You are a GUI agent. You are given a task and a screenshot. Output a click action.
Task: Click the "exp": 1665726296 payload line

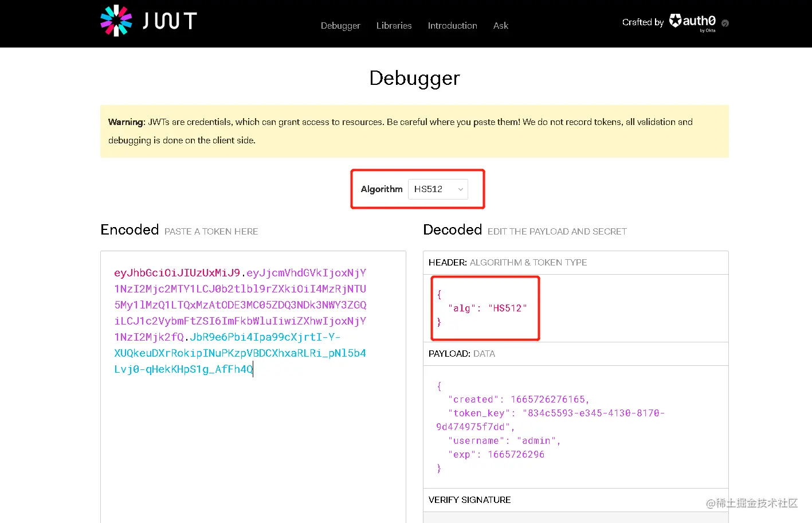tap(496, 455)
